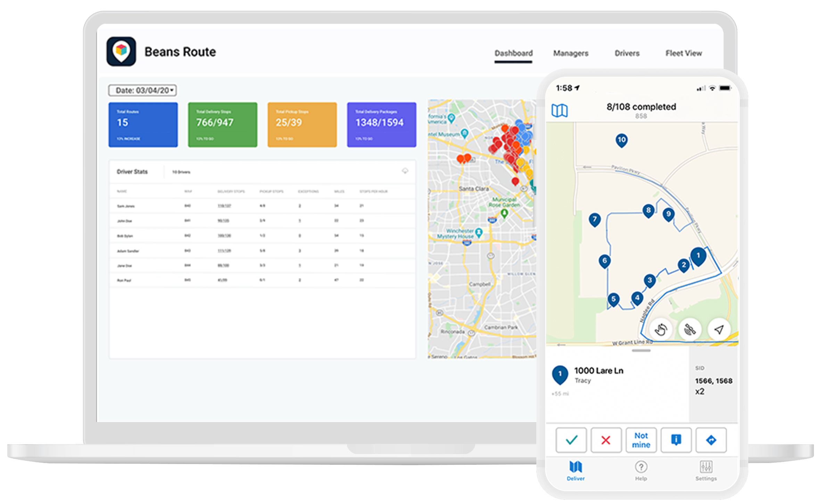Select the green Total Delivery Stops card
824x504 pixels.
(x=222, y=125)
